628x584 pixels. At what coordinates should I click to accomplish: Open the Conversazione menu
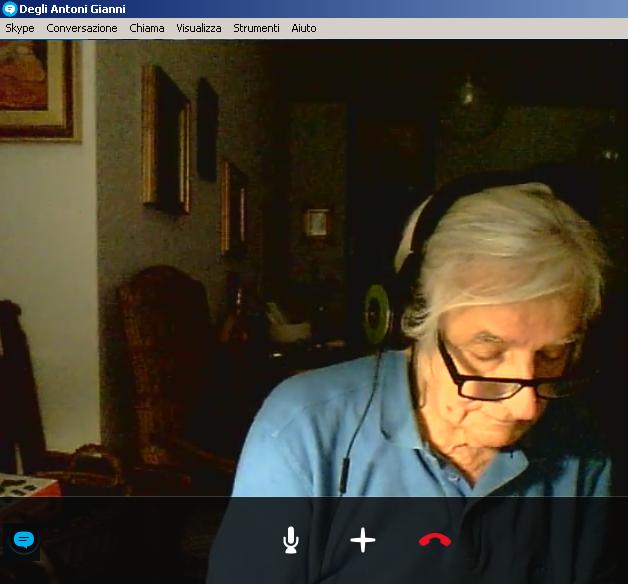82,28
